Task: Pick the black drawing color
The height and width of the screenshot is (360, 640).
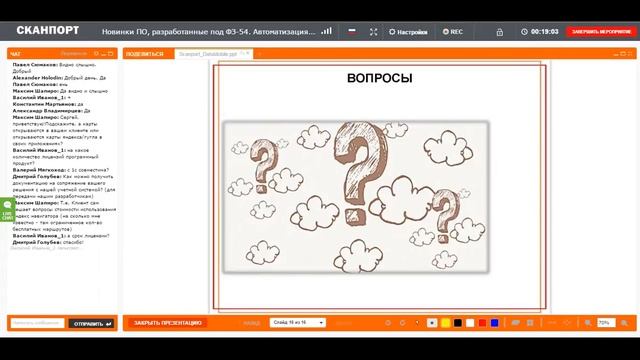Action: [x=458, y=323]
